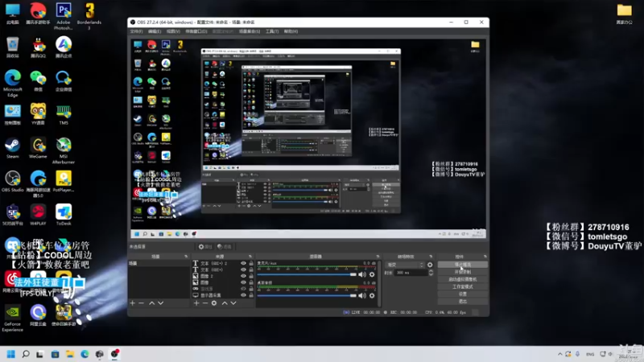This screenshot has width=644, height=362.
Task: Open source properties gear in Sources panel toolbar
Action: click(214, 303)
